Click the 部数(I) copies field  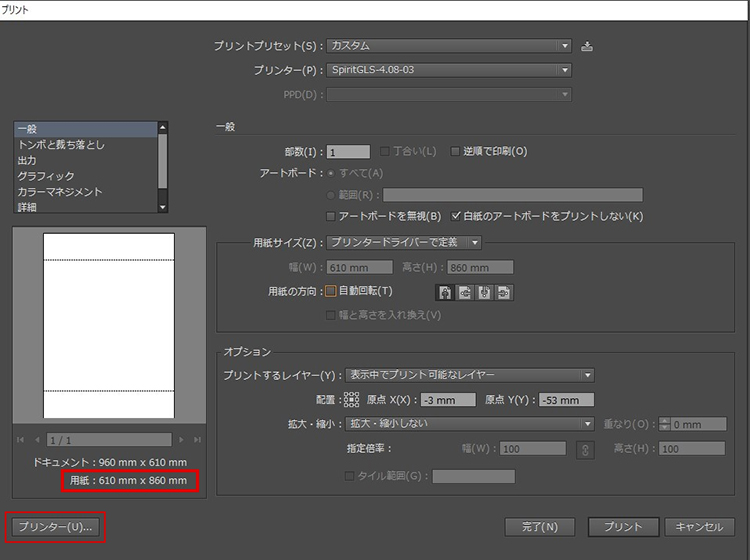coord(348,152)
